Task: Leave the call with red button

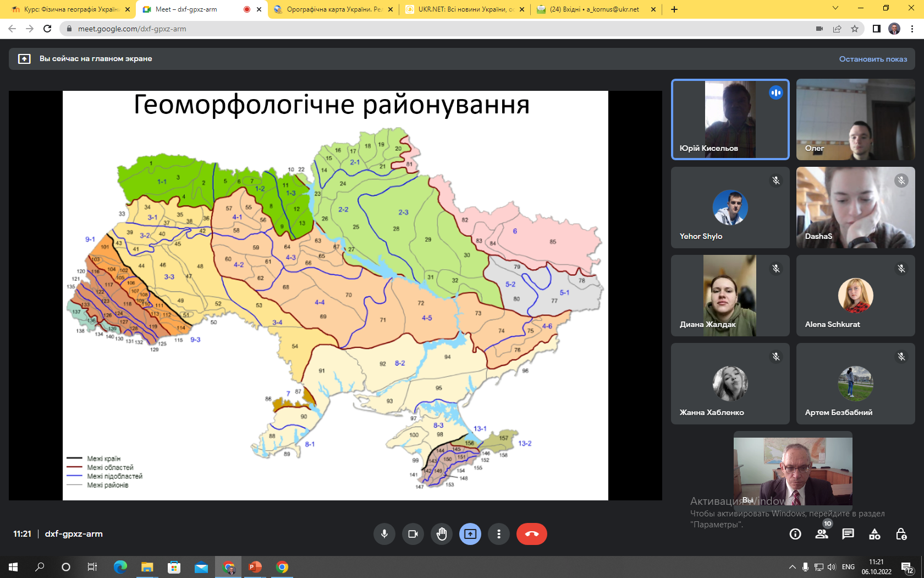Action: pyautogui.click(x=531, y=534)
